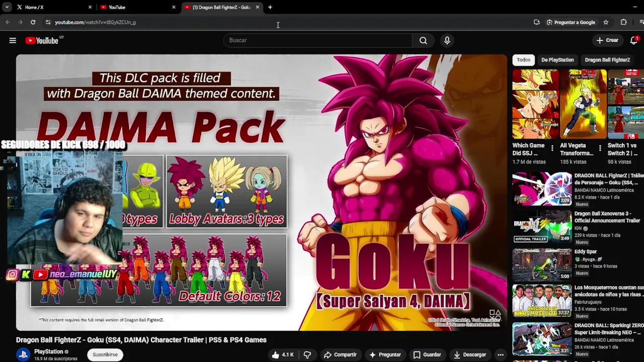
Task: Open the tab search dropdown arrow
Action: click(x=7, y=7)
